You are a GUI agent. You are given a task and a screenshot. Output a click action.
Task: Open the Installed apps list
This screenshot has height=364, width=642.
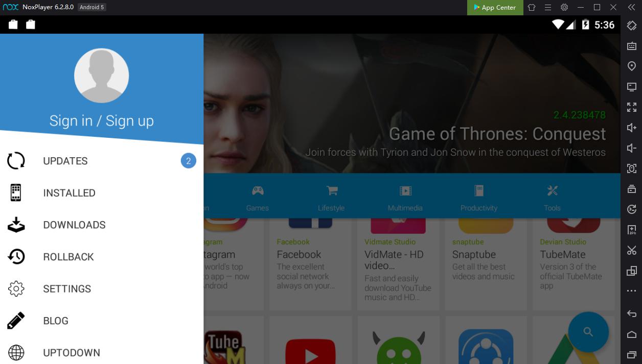(69, 193)
